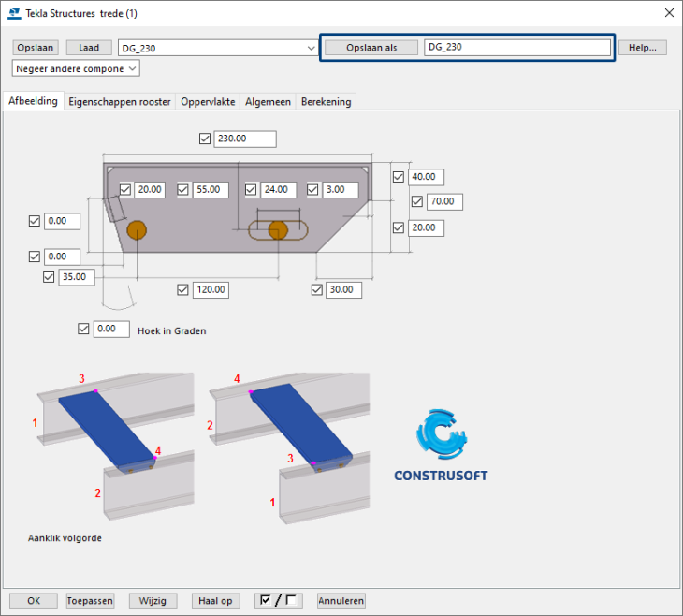683x616 pixels.
Task: Toggle the checkbox beside 230.00 width
Action: 206,139
